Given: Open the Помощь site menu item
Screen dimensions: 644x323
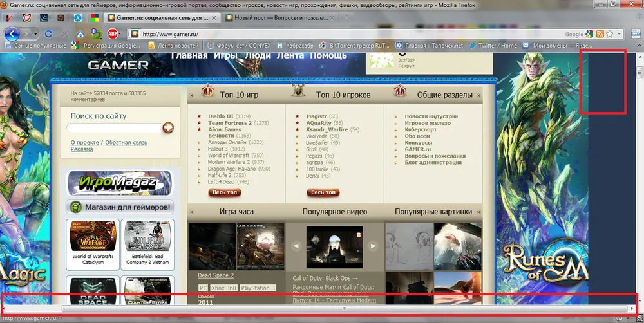Looking at the screenshot, I should [x=328, y=55].
